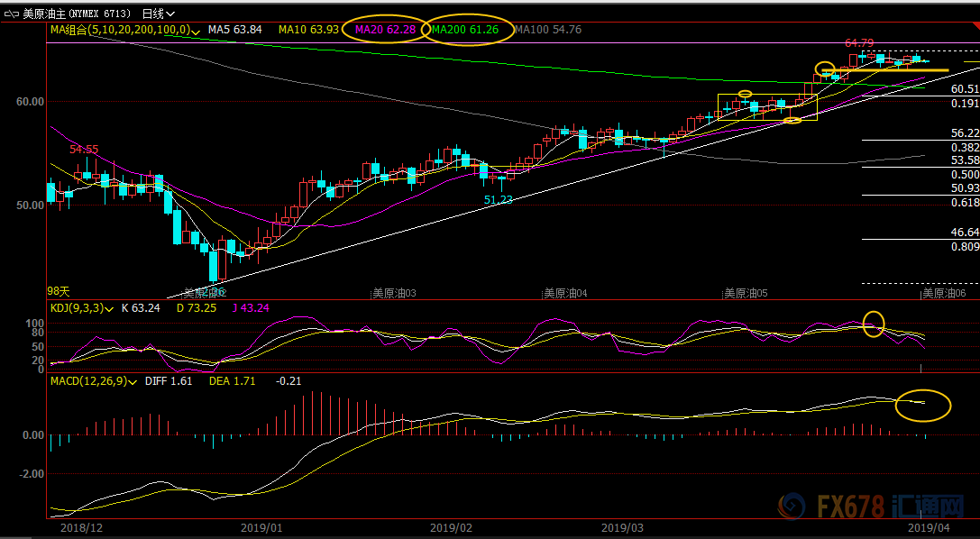Image resolution: width=980 pixels, height=539 pixels.
Task: Click the K 63.24 reading
Action: pyautogui.click(x=141, y=308)
